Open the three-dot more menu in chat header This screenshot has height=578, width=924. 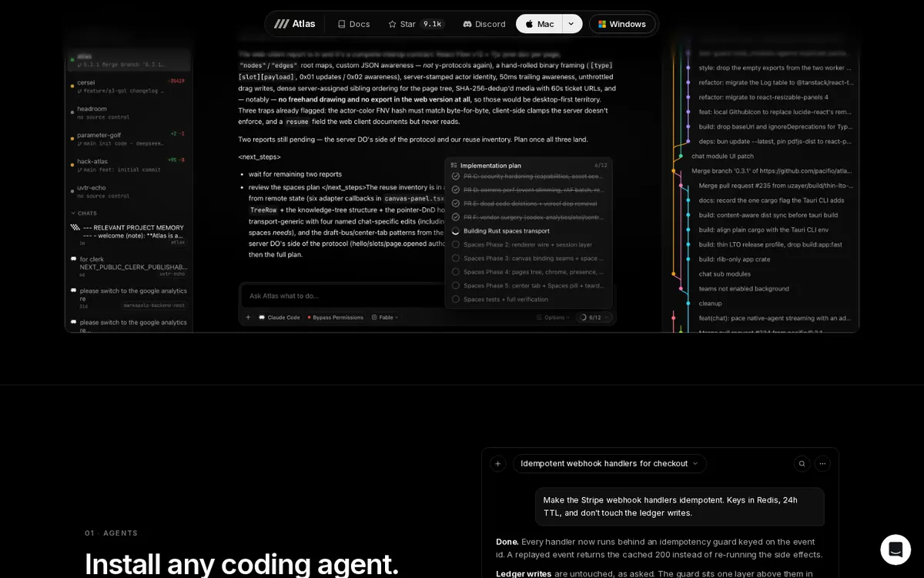click(822, 463)
